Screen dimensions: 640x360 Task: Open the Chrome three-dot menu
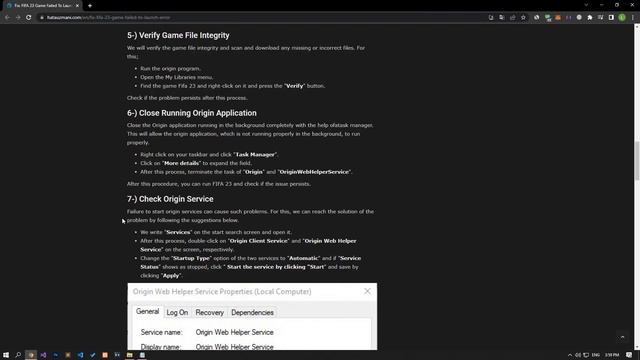point(633,18)
